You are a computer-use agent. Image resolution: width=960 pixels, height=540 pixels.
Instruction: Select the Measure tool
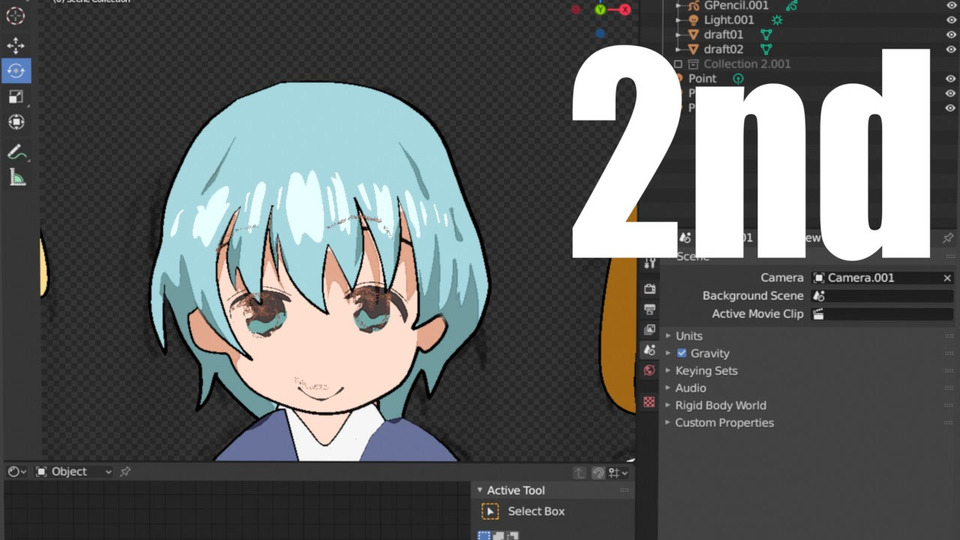click(17, 178)
